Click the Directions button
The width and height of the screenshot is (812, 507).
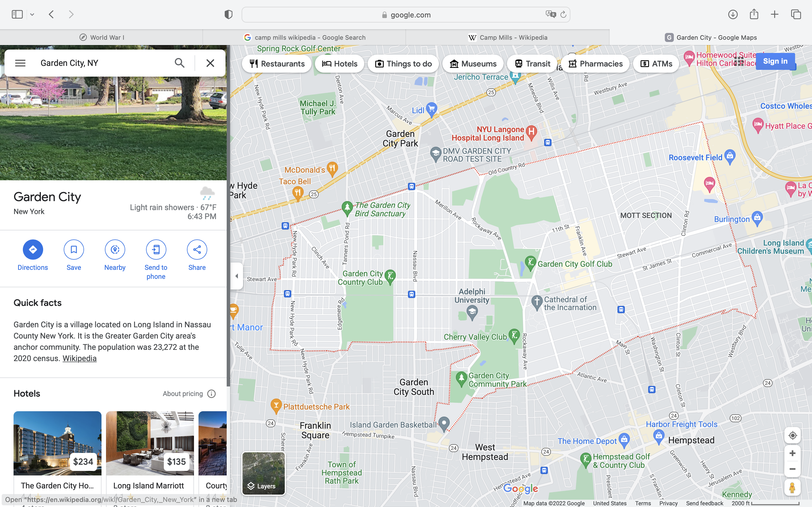pyautogui.click(x=32, y=250)
